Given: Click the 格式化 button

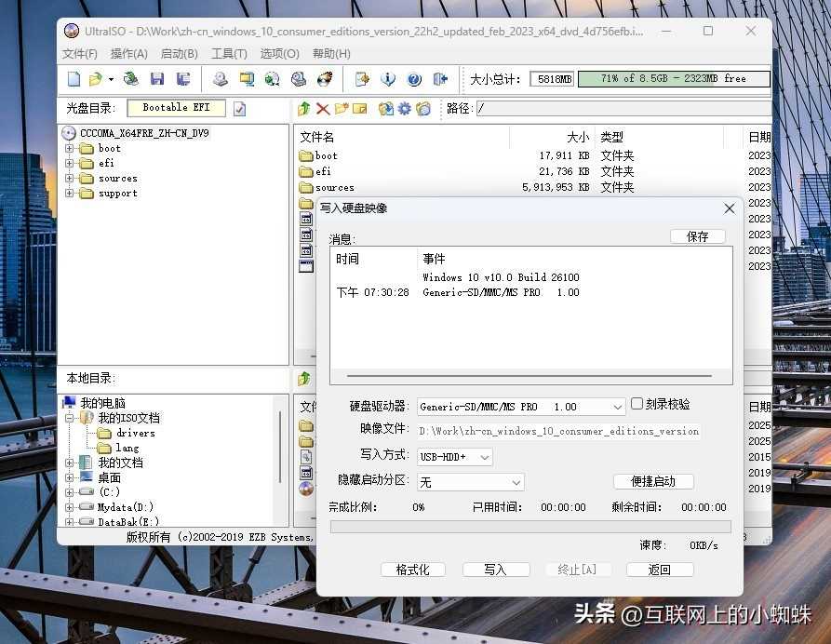Looking at the screenshot, I should tap(412, 570).
